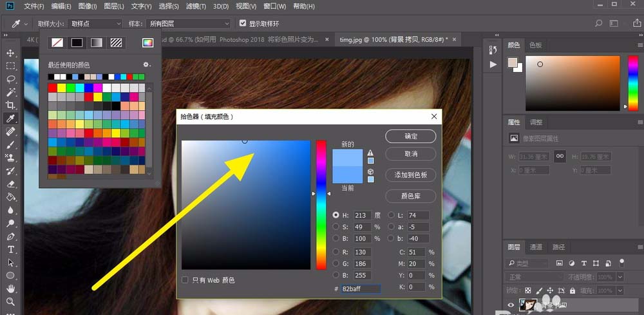This screenshot has width=644, height=315.
Task: Select the Lasso tool
Action: pyautogui.click(x=11, y=79)
